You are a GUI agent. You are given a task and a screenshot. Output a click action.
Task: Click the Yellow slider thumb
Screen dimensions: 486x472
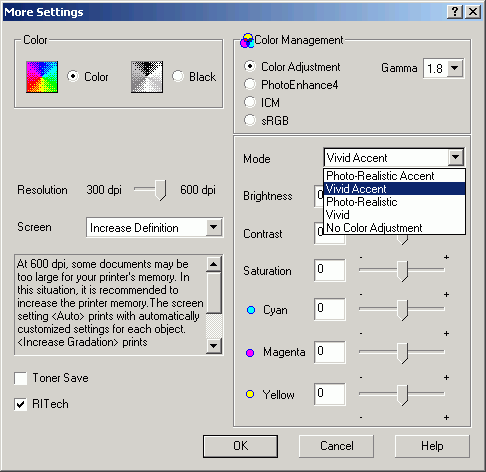tap(403, 395)
